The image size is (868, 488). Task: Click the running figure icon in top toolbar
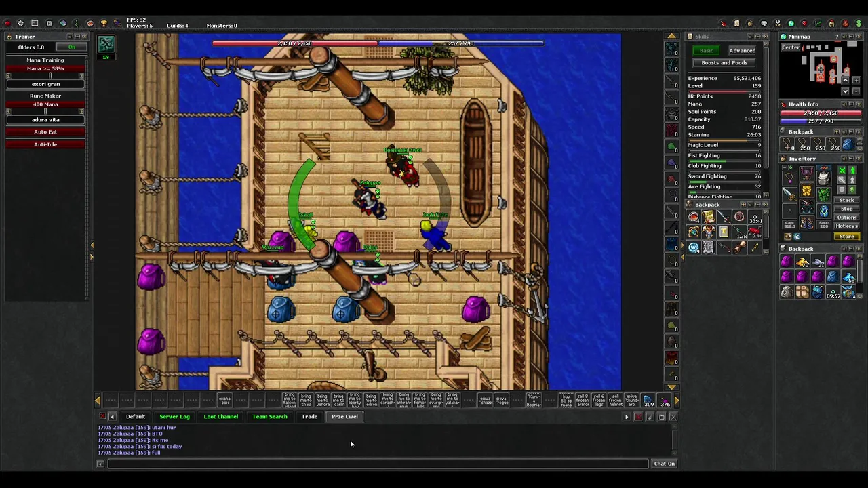tap(117, 24)
